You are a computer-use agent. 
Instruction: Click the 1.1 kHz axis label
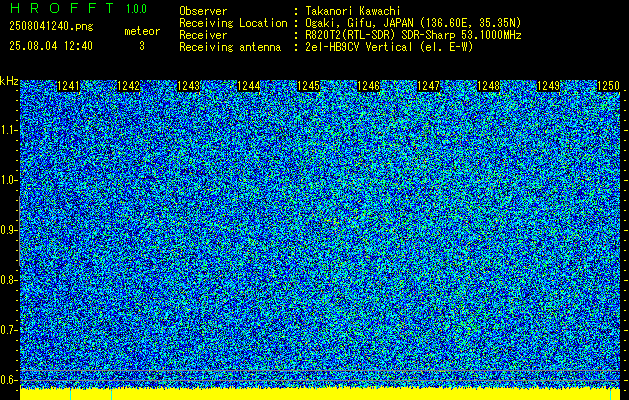coord(8,130)
